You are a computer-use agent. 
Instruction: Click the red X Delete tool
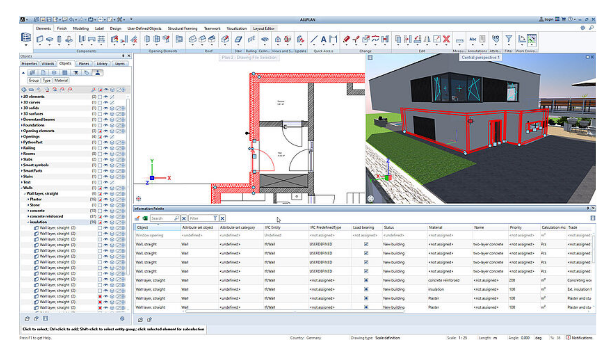(x=446, y=39)
